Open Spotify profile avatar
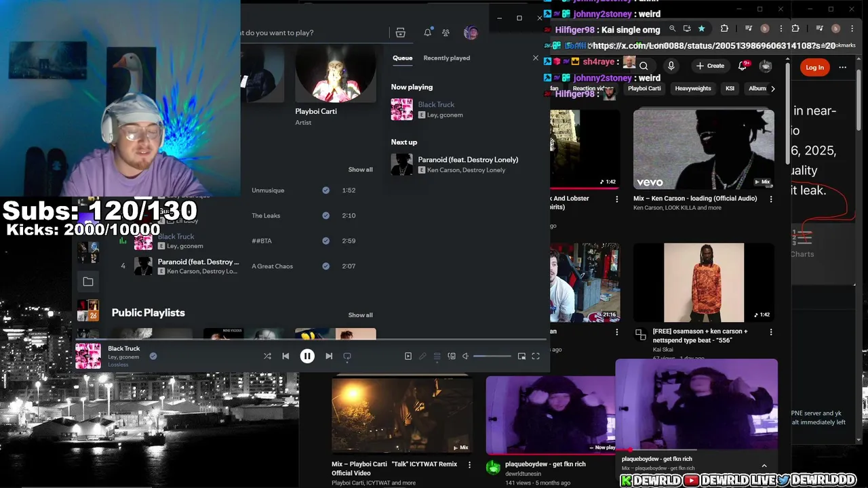This screenshot has width=868, height=488. [471, 33]
